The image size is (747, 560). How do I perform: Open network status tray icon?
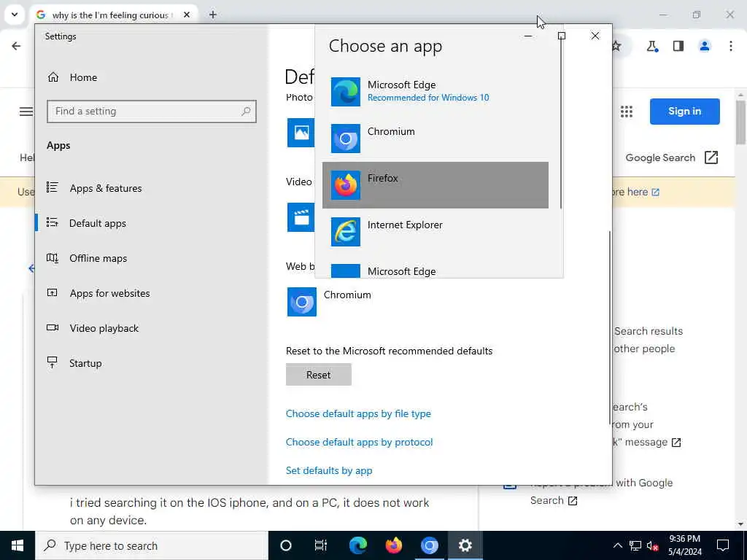coord(635,545)
